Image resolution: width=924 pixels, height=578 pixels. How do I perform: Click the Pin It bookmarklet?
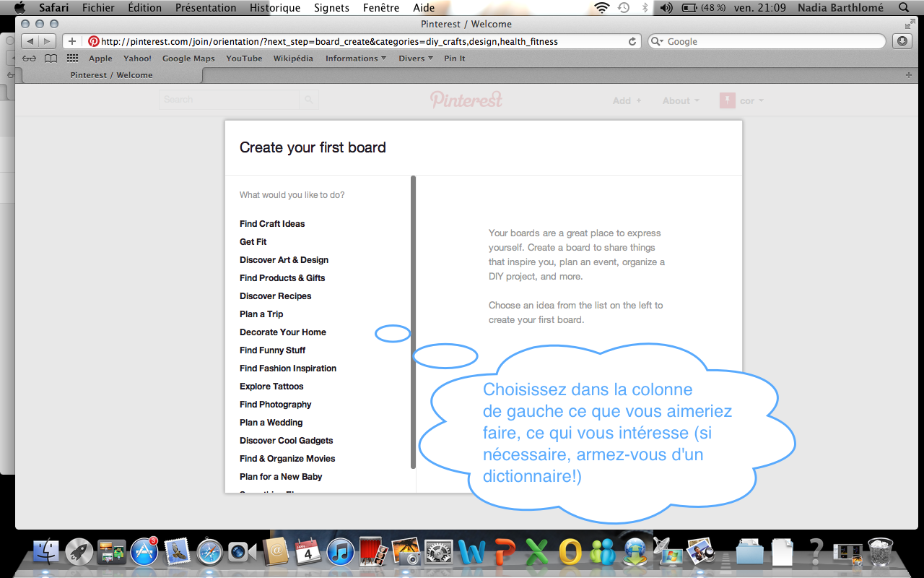point(455,59)
